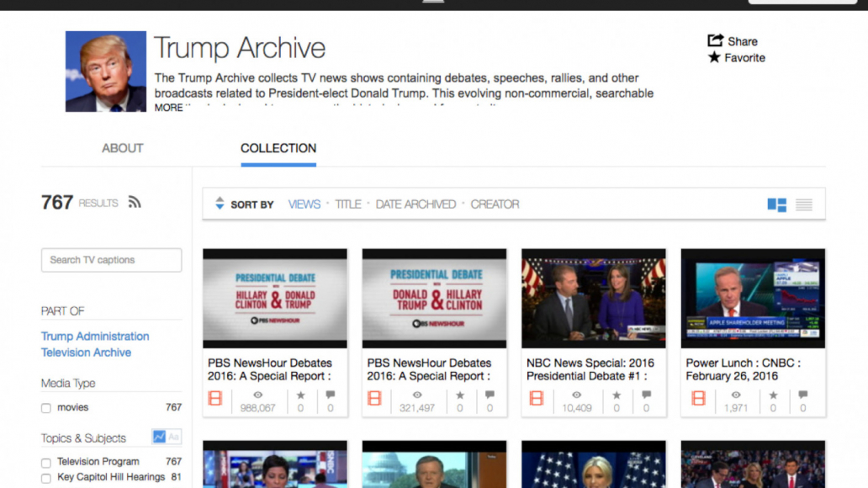The image size is (868, 488).
Task: Open NBC News Special 2016 Debate title
Action: click(x=590, y=369)
